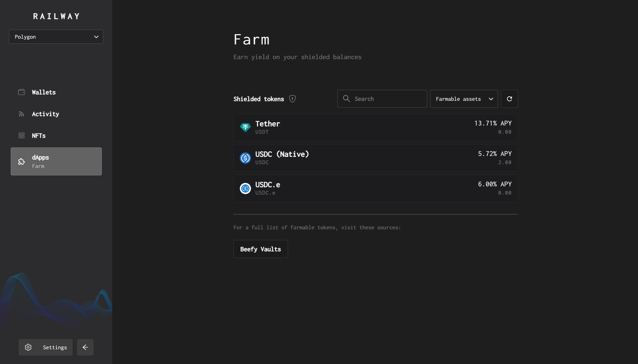Viewport: 638px width, 364px height.
Task: Select the Tether 13.71% APY row
Action: 375,127
